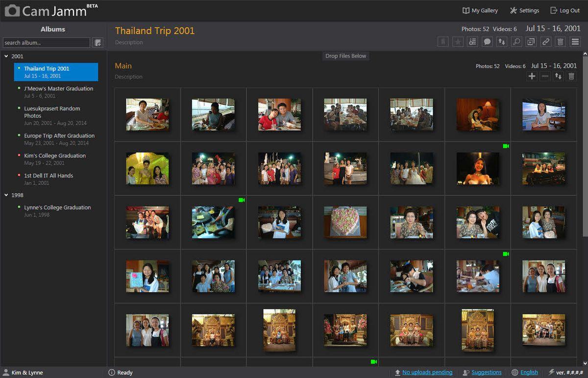The height and width of the screenshot is (378, 588).
Task: Click trash icon in Main section
Action: (571, 76)
